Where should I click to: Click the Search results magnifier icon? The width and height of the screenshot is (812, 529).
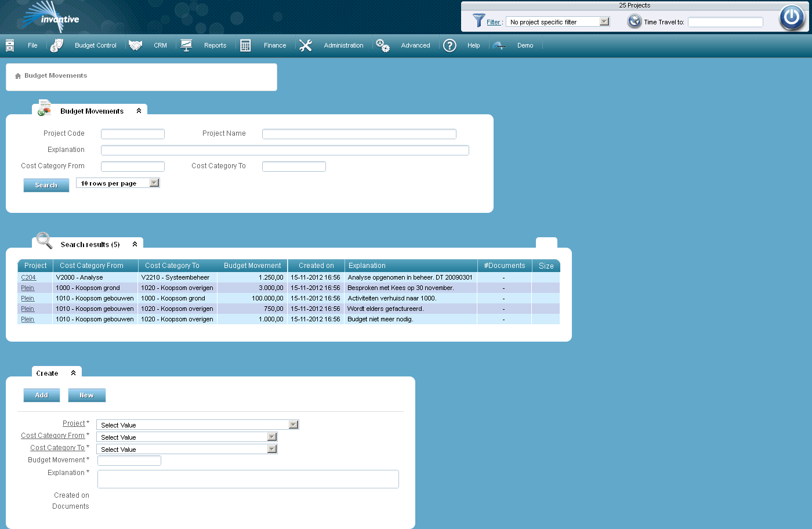[x=44, y=240]
